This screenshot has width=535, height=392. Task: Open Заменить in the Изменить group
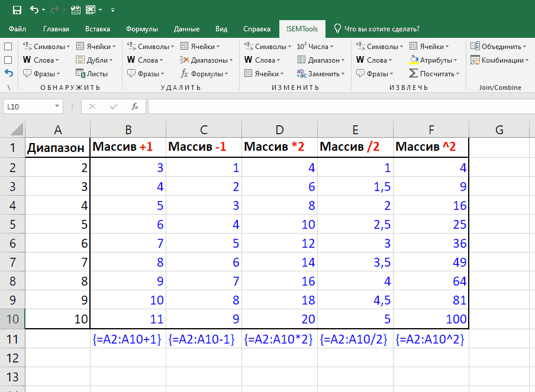pyautogui.click(x=320, y=74)
